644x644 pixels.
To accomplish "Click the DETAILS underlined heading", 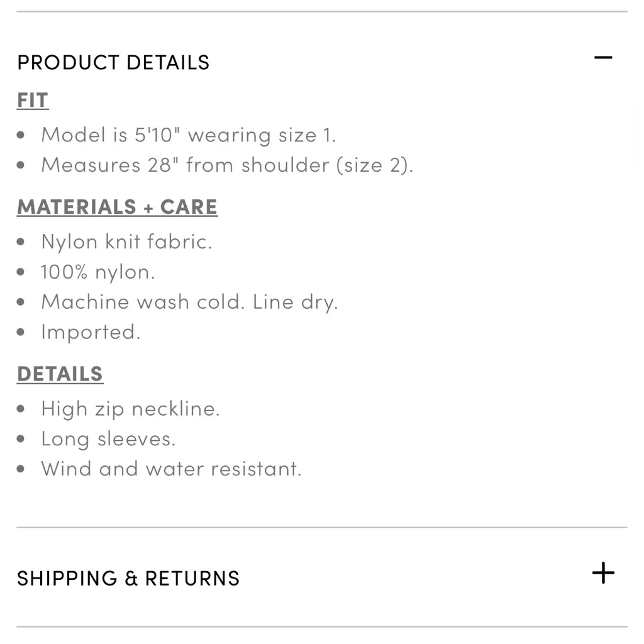I will (x=60, y=374).
